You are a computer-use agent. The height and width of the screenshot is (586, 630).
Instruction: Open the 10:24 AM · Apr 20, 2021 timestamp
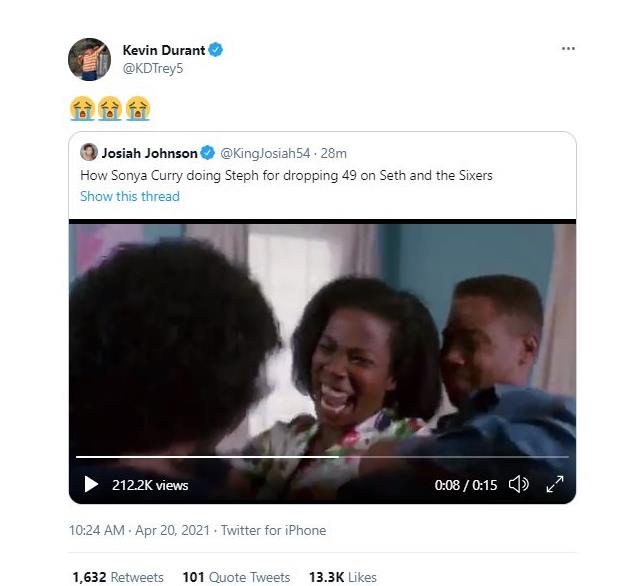click(140, 530)
